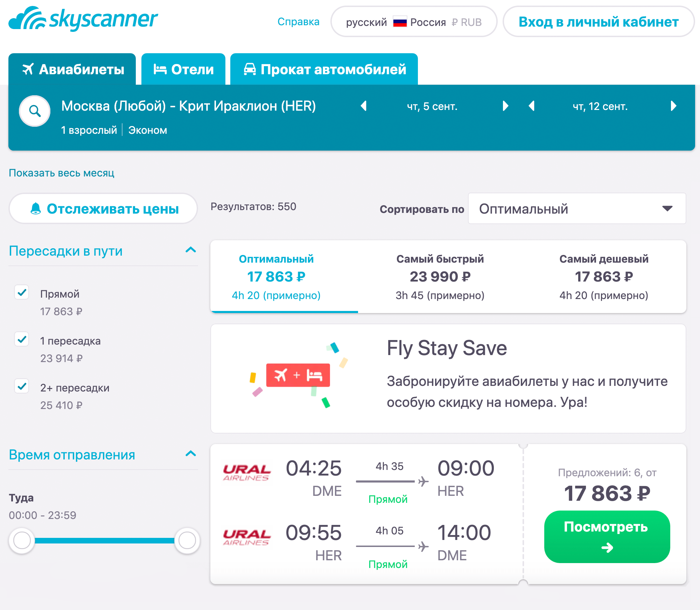Click the Эконом cabin class text
Screen dimensions: 700x610
click(148, 130)
